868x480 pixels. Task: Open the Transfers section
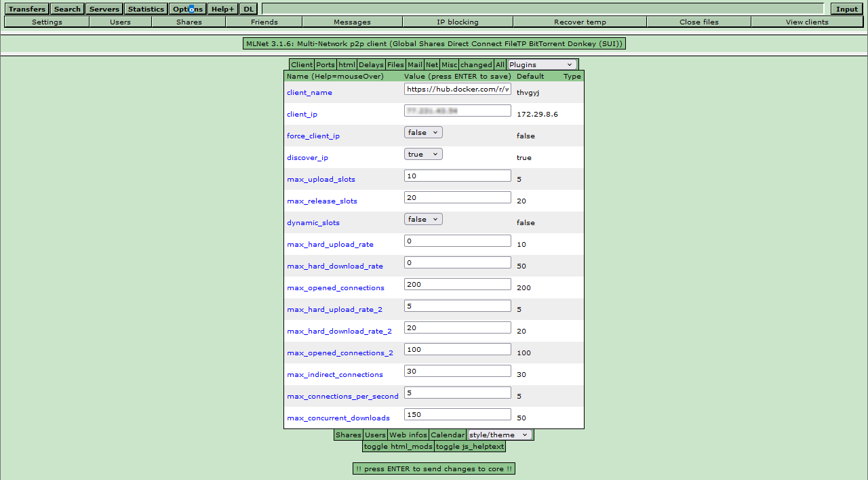(x=28, y=9)
